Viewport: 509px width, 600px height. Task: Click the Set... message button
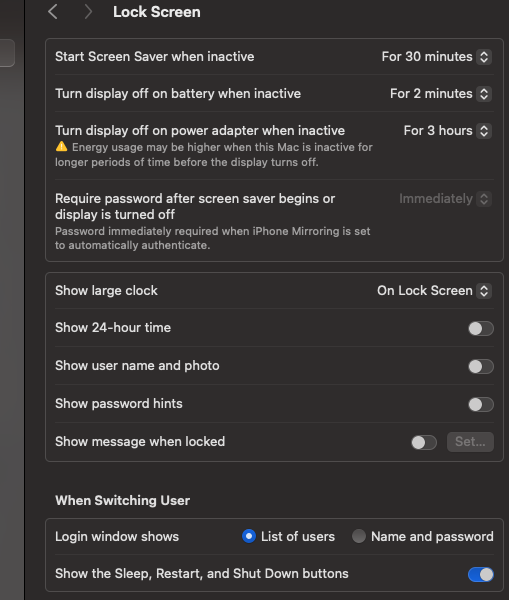pos(470,442)
